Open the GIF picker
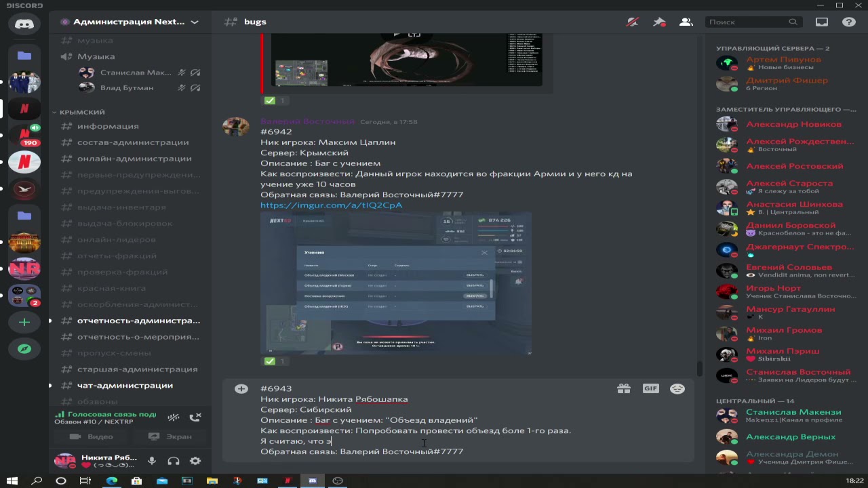 (x=650, y=388)
